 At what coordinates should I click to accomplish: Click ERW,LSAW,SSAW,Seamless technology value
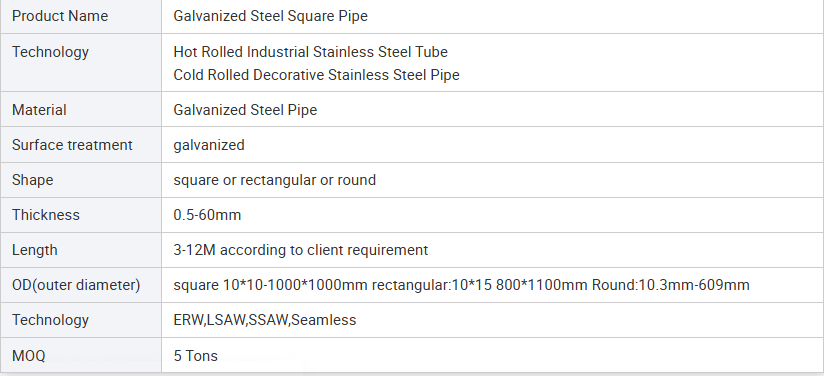click(265, 320)
